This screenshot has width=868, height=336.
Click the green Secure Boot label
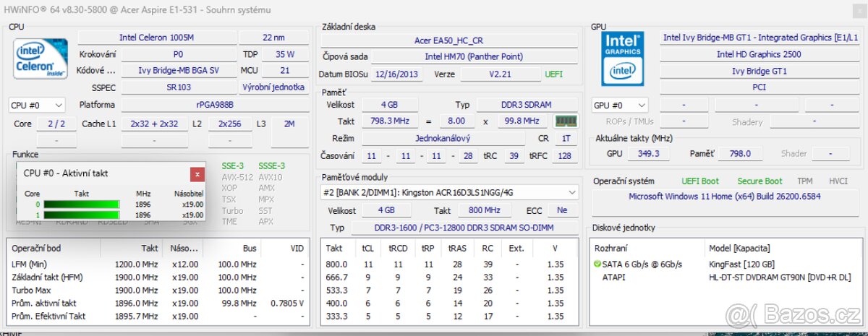759,181
